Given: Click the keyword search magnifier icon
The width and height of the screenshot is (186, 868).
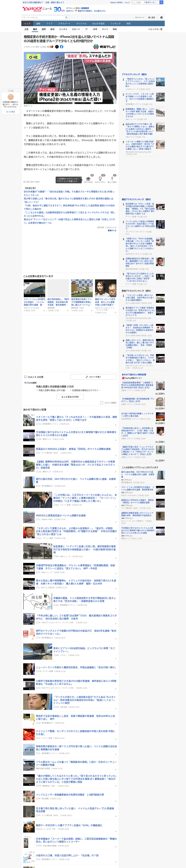Looking at the screenshot, I should (x=66, y=18).
